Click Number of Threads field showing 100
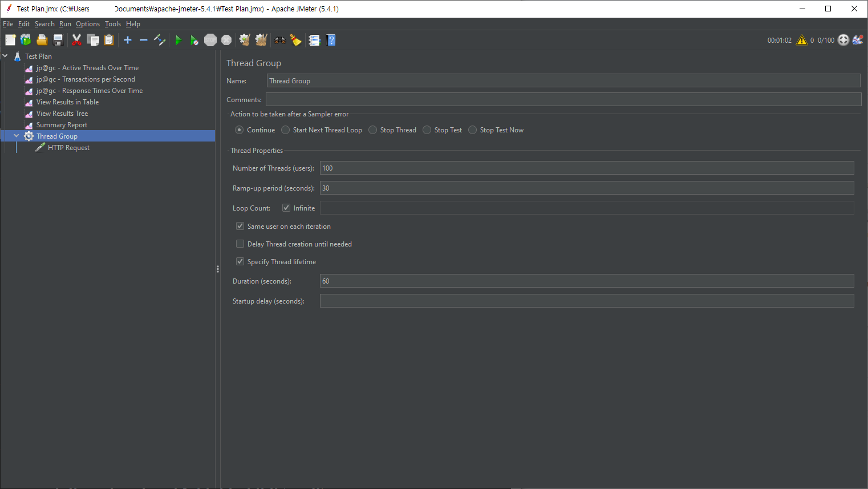868x489 pixels. coord(587,168)
